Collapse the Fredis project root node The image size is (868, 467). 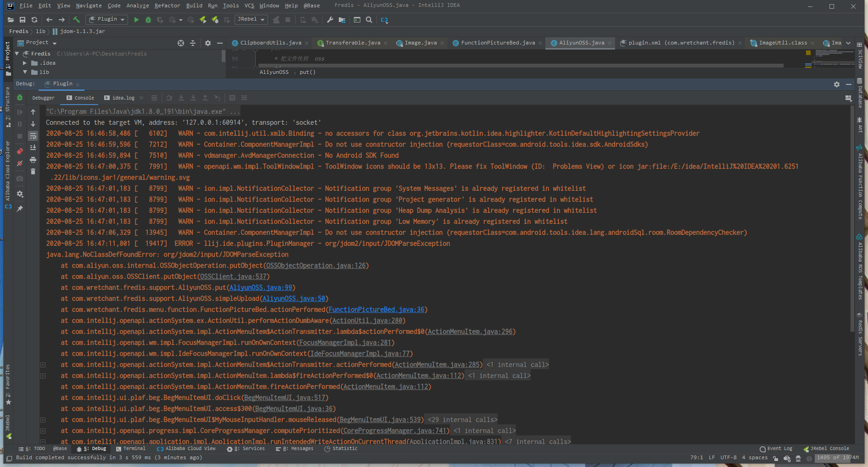point(17,54)
